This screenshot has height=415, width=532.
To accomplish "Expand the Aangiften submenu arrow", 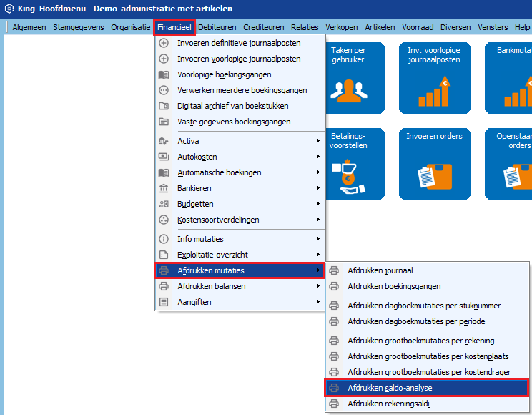I will (x=317, y=302).
